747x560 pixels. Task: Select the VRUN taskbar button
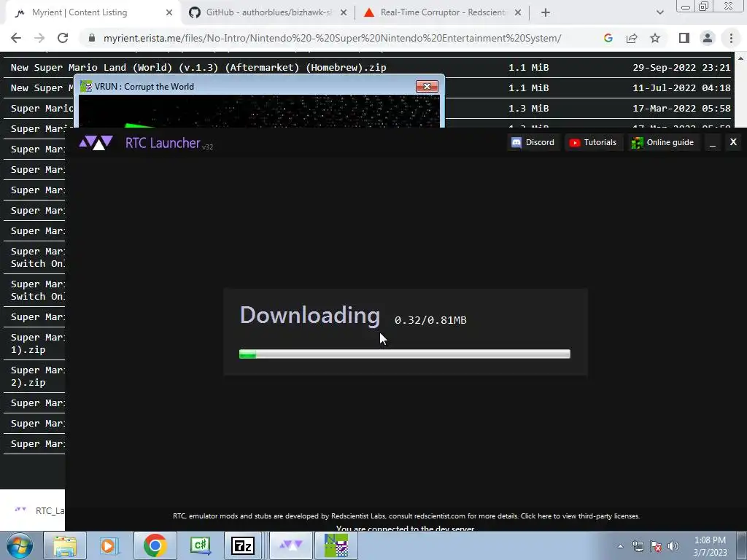point(336,545)
